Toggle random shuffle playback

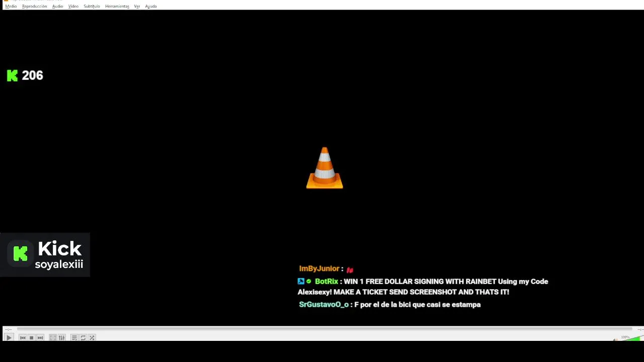[x=92, y=338]
